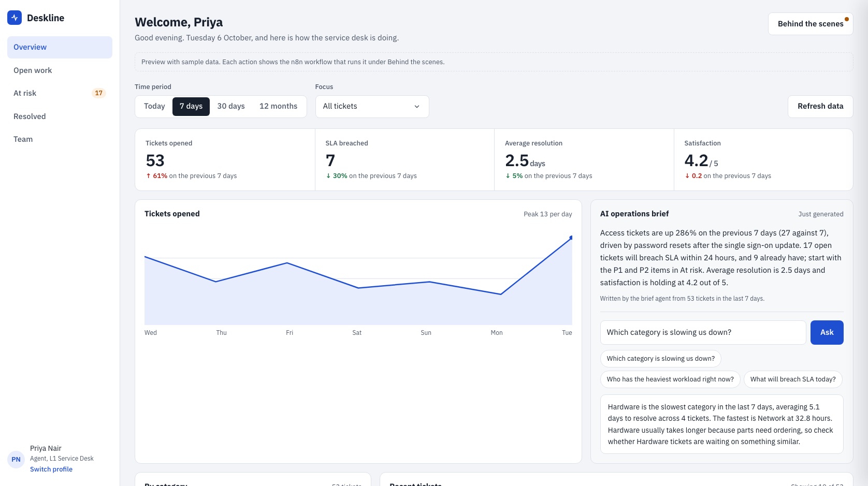This screenshot has width=868, height=486.
Task: Click Refresh data button
Action: click(820, 106)
